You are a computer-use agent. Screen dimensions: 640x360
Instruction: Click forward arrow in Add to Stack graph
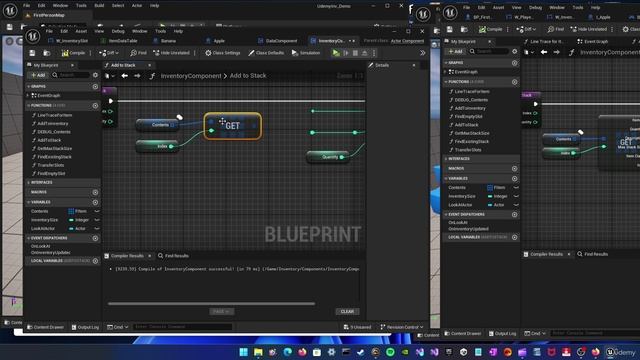[x=137, y=76]
